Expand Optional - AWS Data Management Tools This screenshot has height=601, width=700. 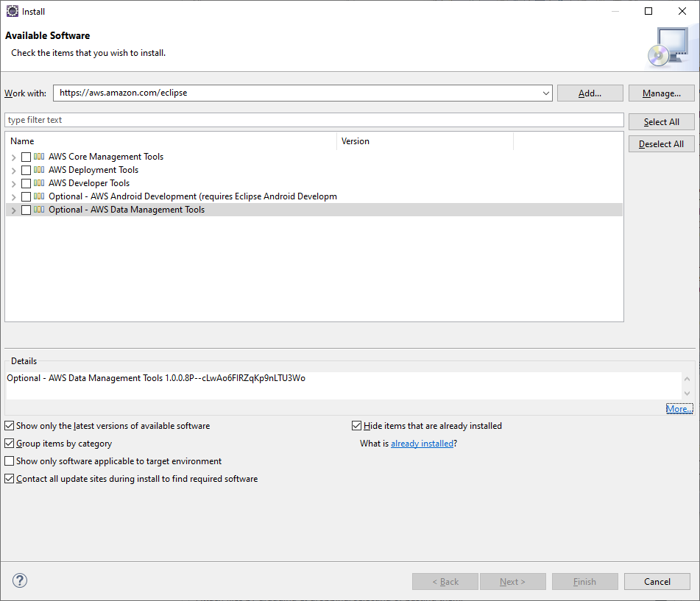click(x=13, y=210)
